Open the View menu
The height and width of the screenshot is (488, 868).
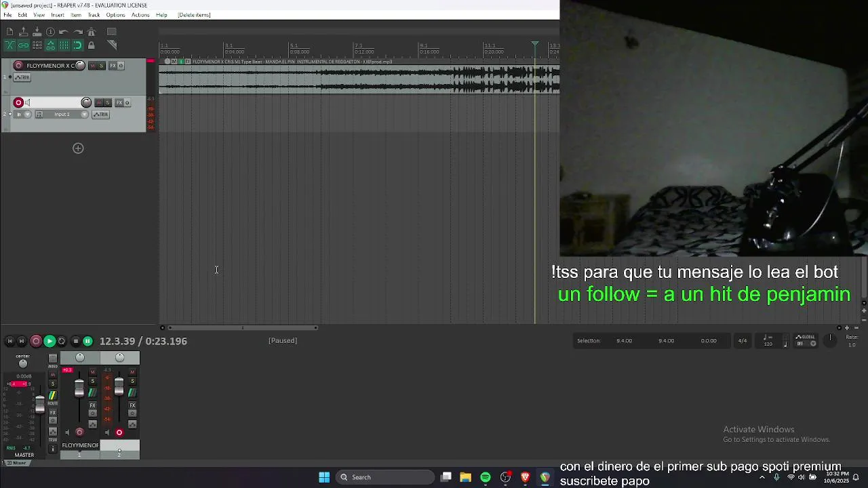coord(39,15)
